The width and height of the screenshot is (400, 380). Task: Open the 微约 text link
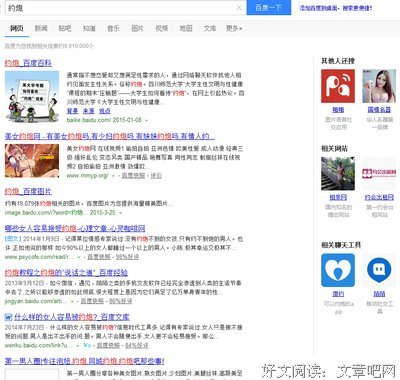pos(338,294)
